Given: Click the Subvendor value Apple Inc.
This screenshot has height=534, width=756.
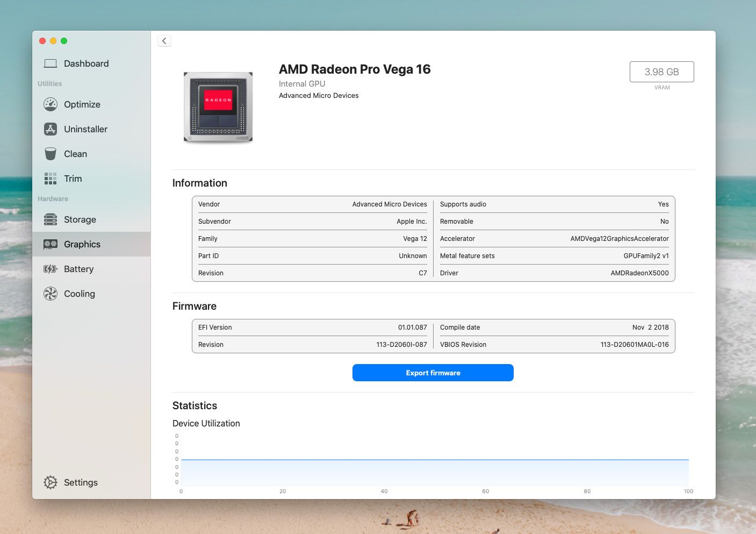Looking at the screenshot, I should 412,222.
